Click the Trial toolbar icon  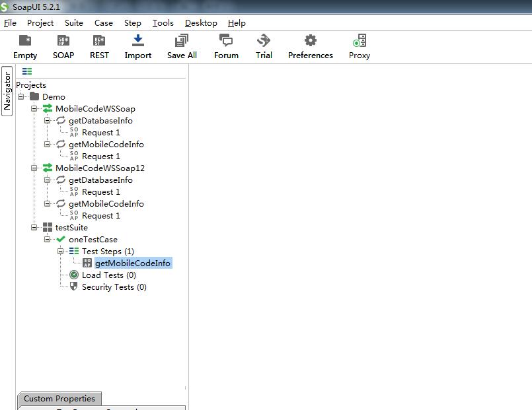tap(264, 40)
